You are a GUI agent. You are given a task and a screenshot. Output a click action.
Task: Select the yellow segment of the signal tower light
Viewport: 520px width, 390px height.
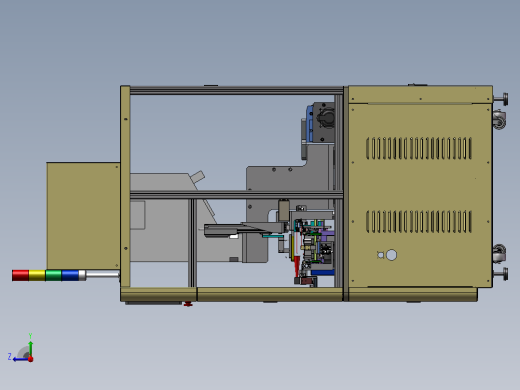37,276
